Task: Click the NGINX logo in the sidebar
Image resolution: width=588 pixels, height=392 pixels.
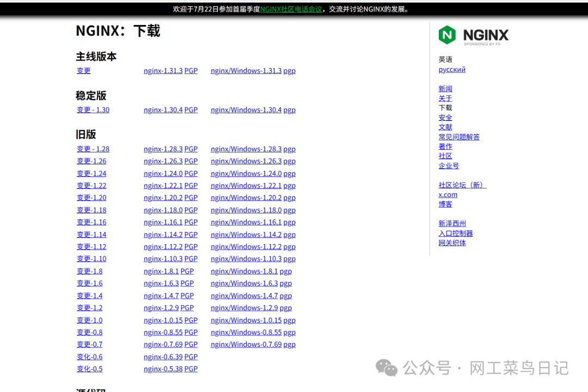Action: coord(474,35)
